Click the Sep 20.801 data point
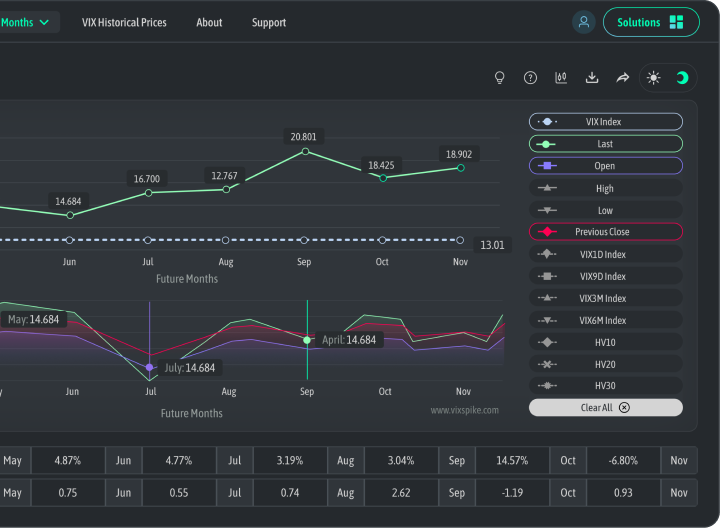This screenshot has height=528, width=720. tap(305, 152)
